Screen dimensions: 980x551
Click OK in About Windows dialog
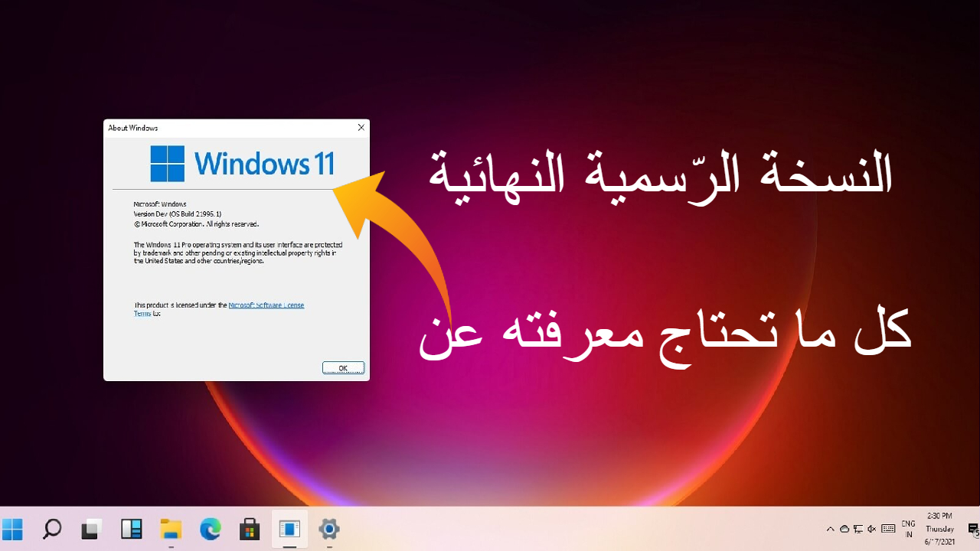coord(343,368)
